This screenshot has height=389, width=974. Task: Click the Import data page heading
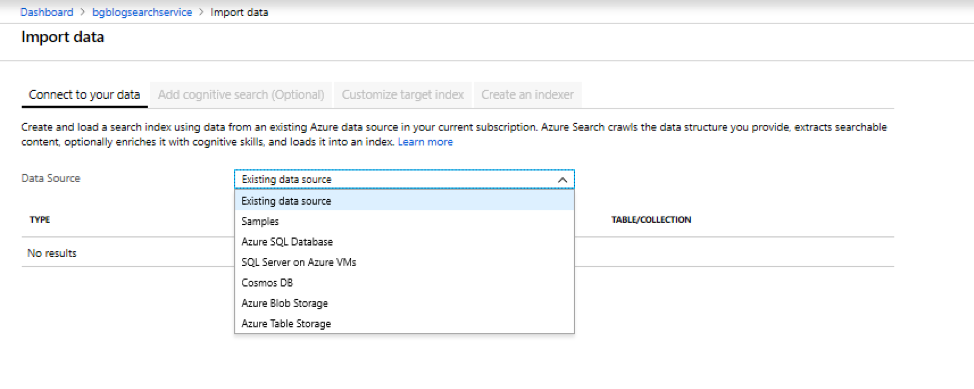(x=63, y=37)
